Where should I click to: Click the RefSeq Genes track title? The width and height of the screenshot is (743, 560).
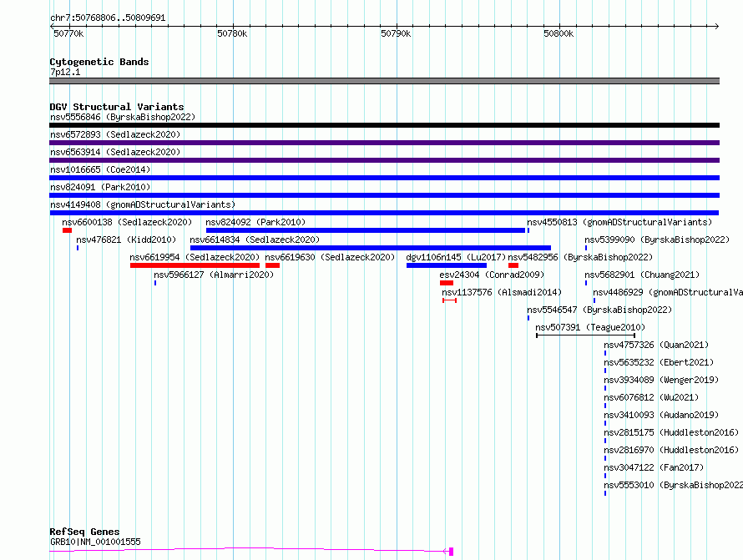pyautogui.click(x=84, y=532)
